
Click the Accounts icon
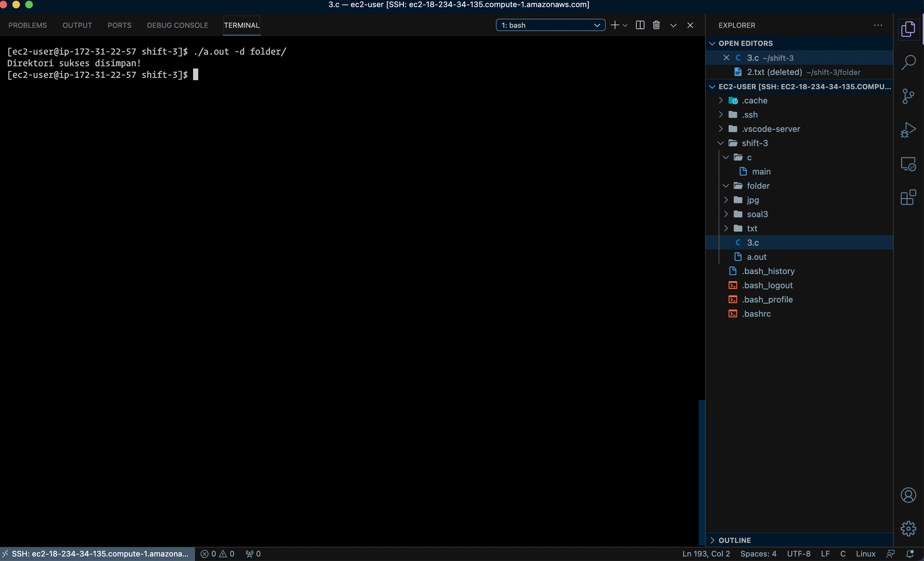[908, 495]
